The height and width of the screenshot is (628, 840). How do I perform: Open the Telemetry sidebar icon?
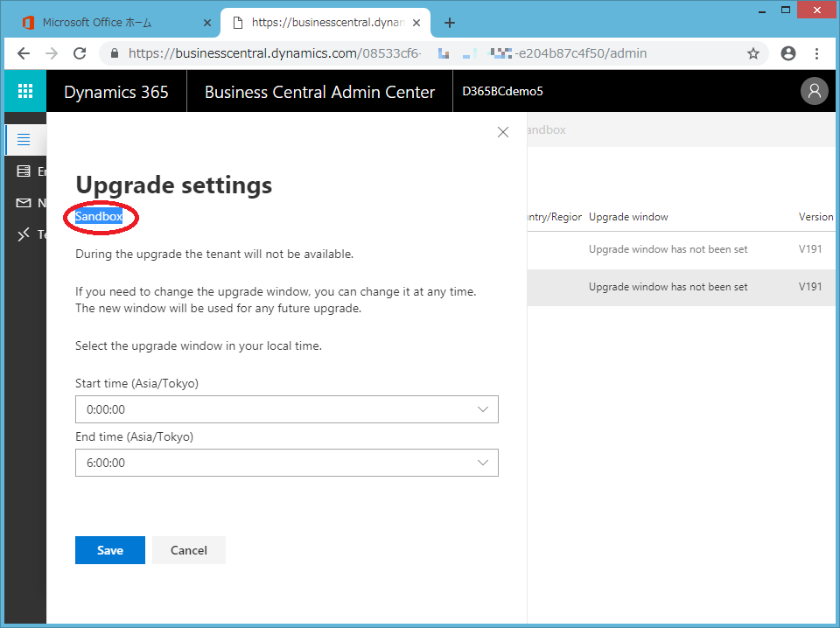tap(24, 234)
